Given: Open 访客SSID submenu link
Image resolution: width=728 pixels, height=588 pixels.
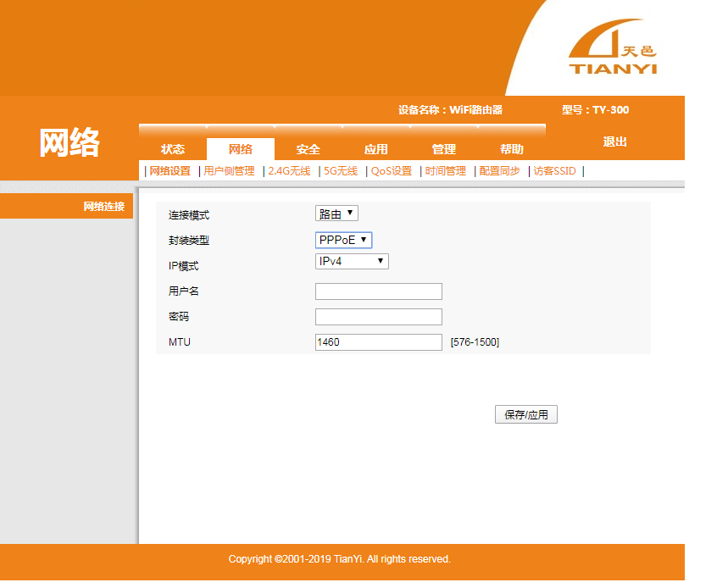Looking at the screenshot, I should [x=554, y=171].
